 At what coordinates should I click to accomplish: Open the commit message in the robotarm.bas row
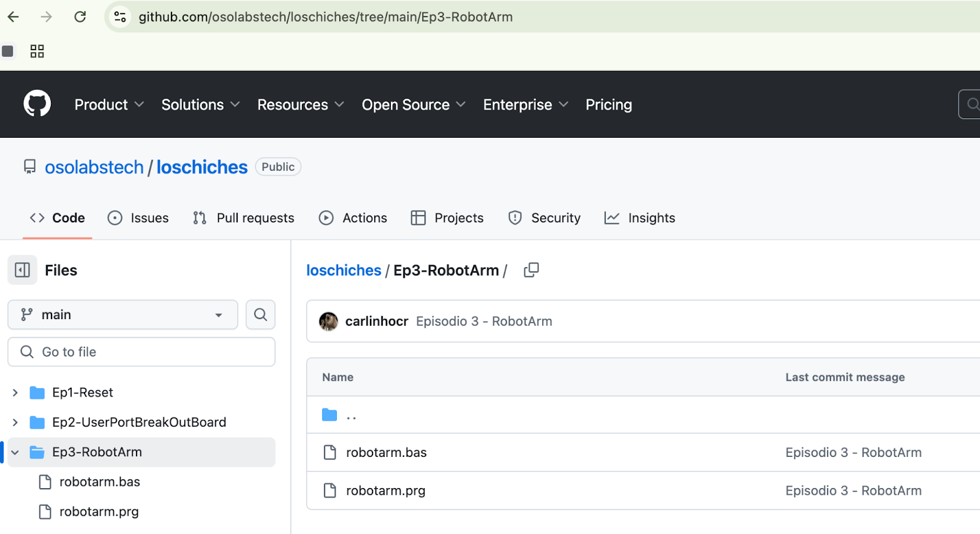tap(853, 453)
